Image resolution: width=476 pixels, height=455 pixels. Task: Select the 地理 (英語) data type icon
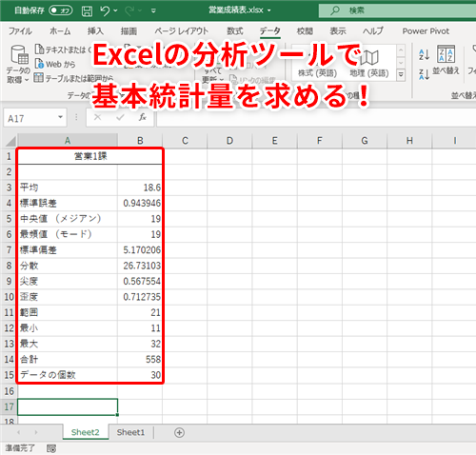[369, 58]
